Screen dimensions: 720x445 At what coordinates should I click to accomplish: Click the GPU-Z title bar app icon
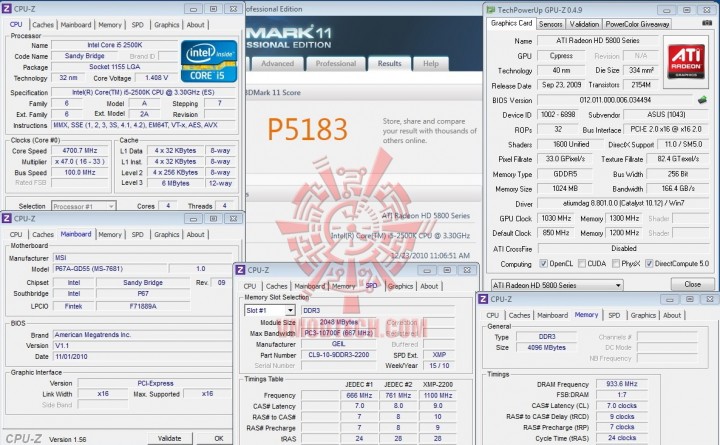pyautogui.click(x=491, y=9)
